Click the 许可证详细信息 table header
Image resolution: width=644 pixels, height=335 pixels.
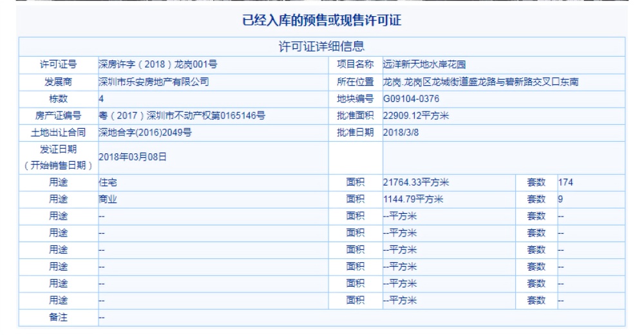coord(321,46)
